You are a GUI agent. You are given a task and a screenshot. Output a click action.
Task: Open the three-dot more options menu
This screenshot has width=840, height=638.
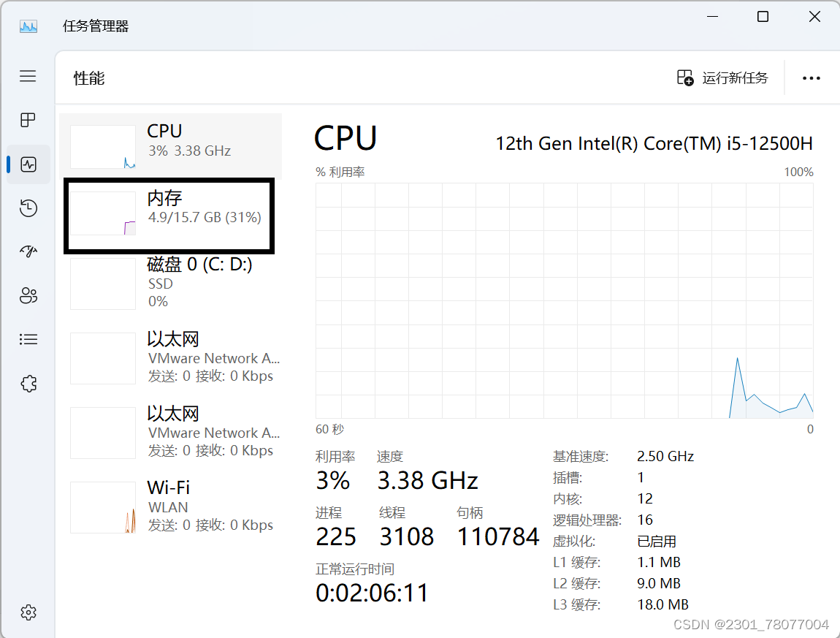811,78
